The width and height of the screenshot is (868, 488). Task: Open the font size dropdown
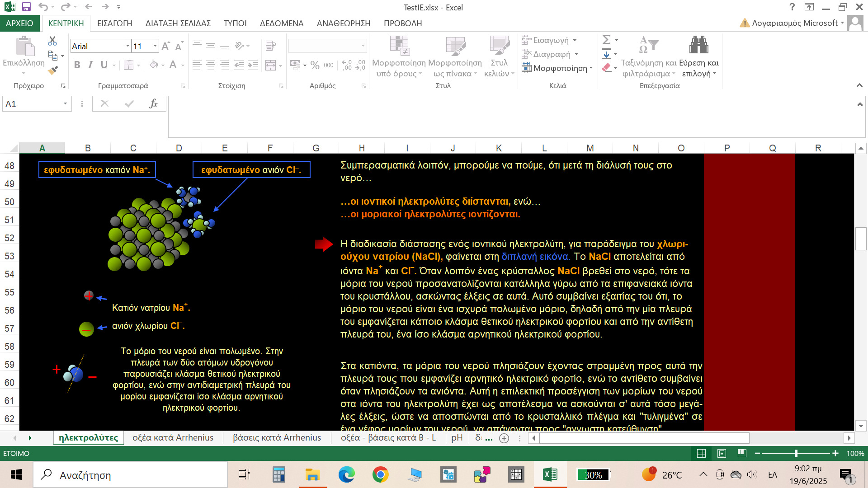click(155, 46)
